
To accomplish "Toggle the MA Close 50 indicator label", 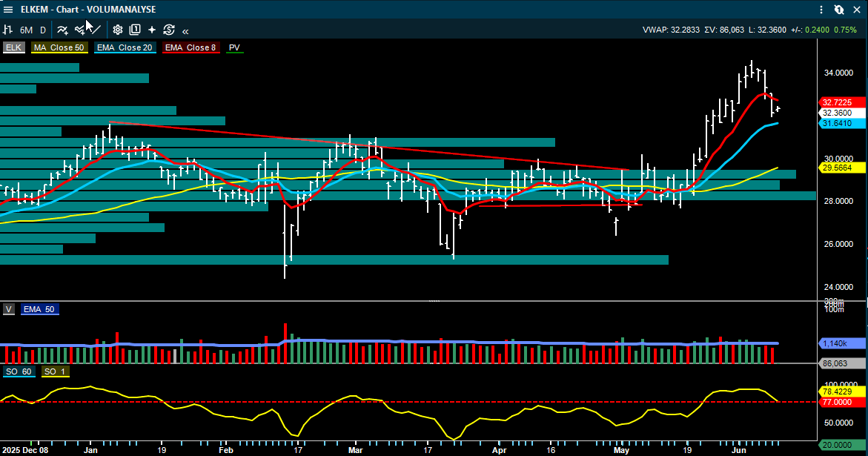I will pyautogui.click(x=59, y=47).
